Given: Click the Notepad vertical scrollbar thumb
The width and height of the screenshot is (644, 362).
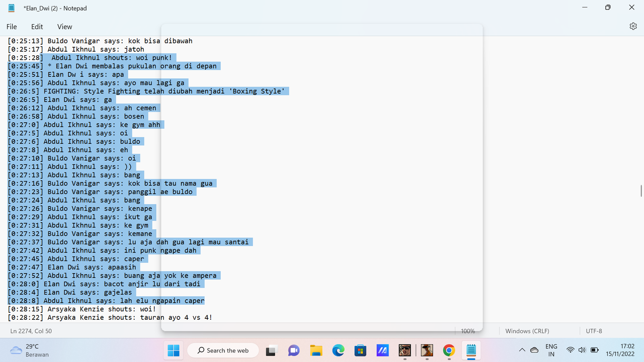Looking at the screenshot, I should (x=640, y=191).
